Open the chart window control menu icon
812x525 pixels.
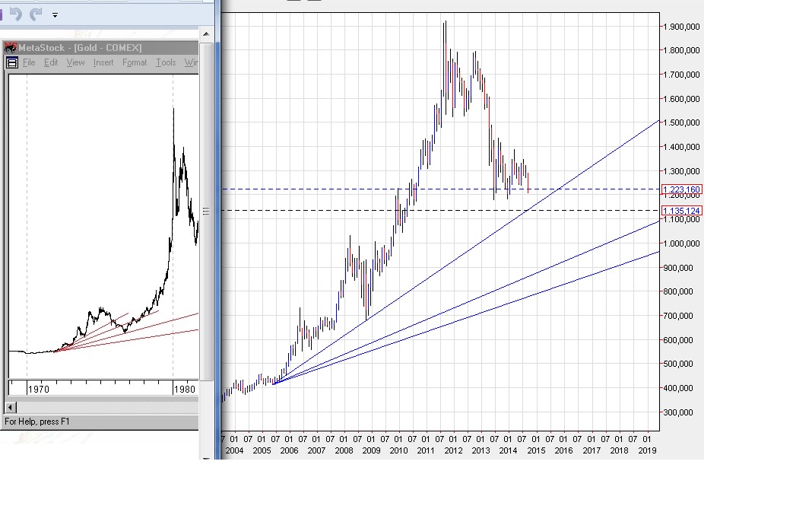[x=12, y=63]
